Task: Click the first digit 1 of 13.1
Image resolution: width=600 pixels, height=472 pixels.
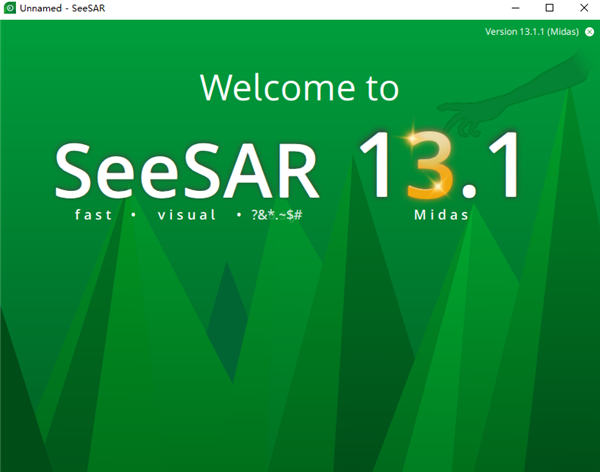Action: (x=380, y=165)
